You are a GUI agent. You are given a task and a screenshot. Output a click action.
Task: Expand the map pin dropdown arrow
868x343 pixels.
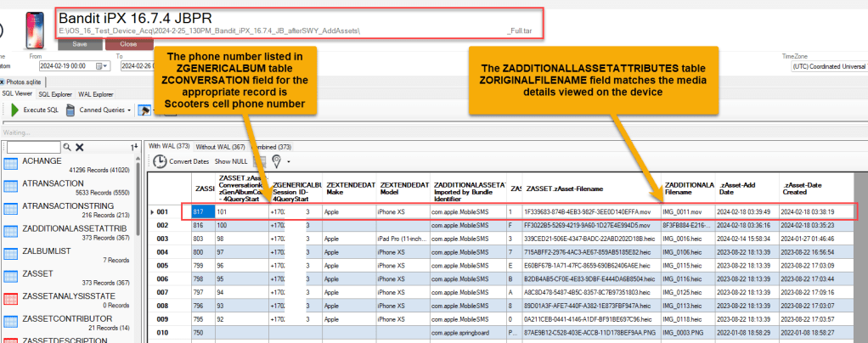point(287,160)
